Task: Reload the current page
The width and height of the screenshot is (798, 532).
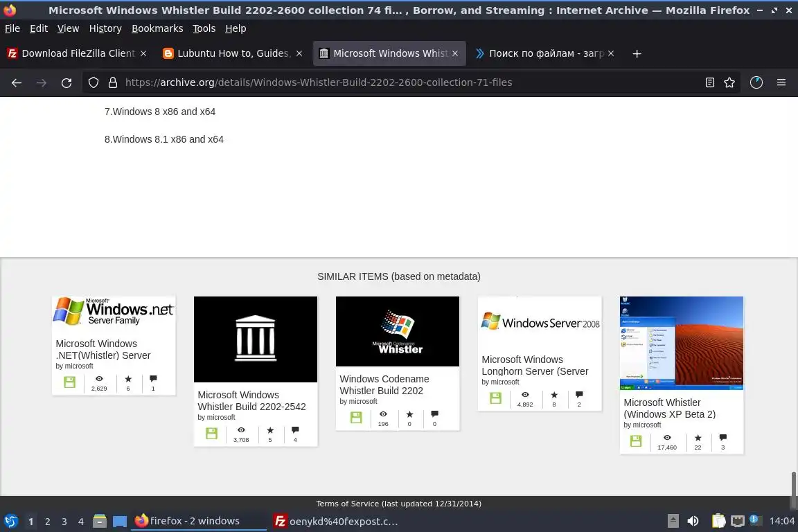Action: point(66,82)
